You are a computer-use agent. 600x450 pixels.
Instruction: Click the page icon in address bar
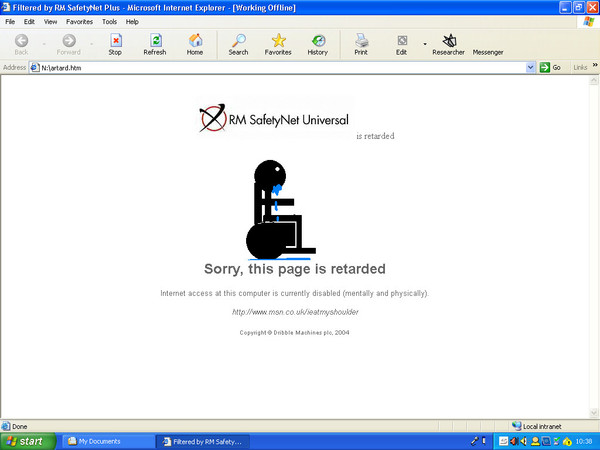coord(34,68)
